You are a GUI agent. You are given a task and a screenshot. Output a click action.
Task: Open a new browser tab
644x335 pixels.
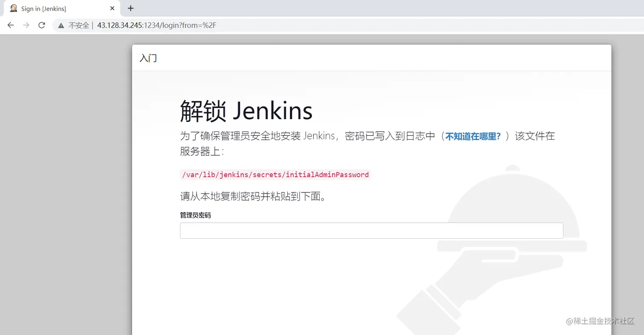131,8
